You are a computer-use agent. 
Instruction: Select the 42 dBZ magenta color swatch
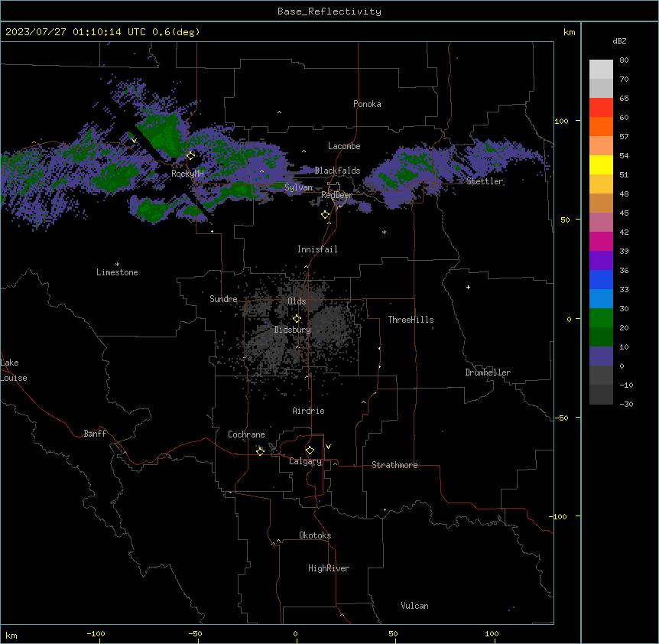click(601, 241)
